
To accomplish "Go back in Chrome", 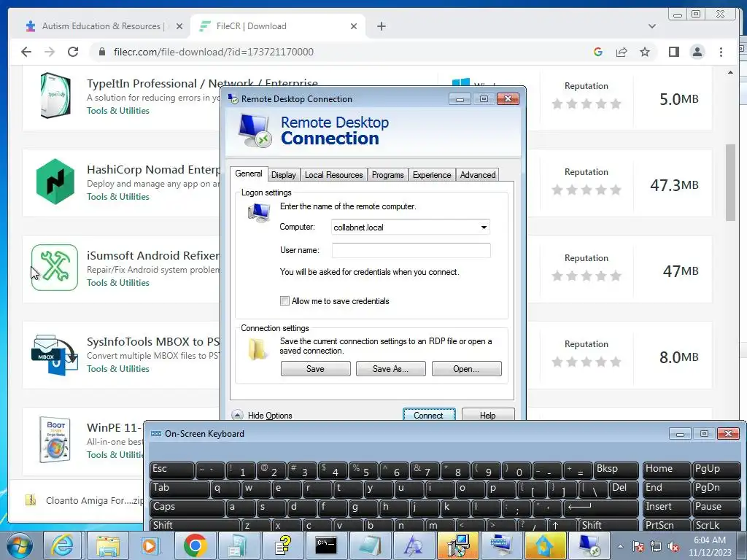I will 26,52.
